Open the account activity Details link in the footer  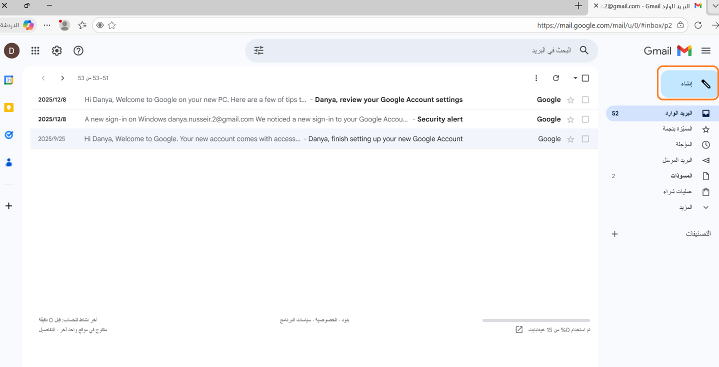[47, 330]
